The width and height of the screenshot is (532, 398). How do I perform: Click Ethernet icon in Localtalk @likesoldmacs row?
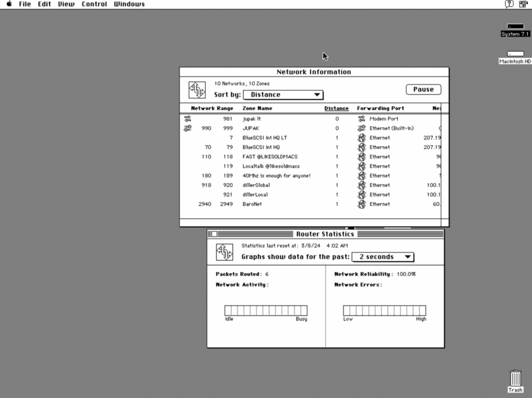coord(362,166)
